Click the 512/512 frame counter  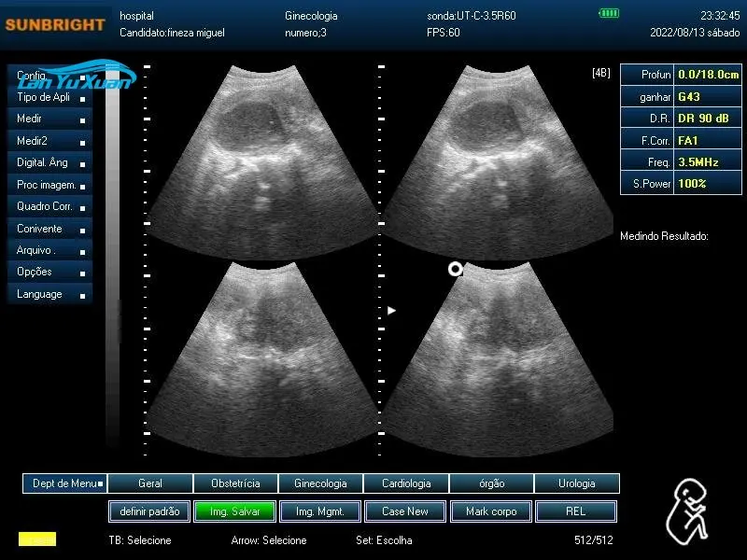(594, 540)
